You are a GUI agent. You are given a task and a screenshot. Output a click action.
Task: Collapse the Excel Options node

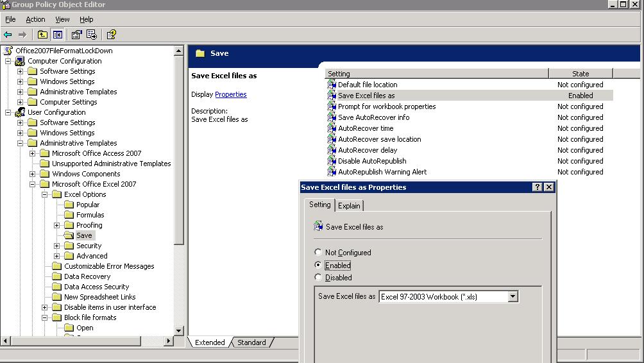pyautogui.click(x=45, y=194)
